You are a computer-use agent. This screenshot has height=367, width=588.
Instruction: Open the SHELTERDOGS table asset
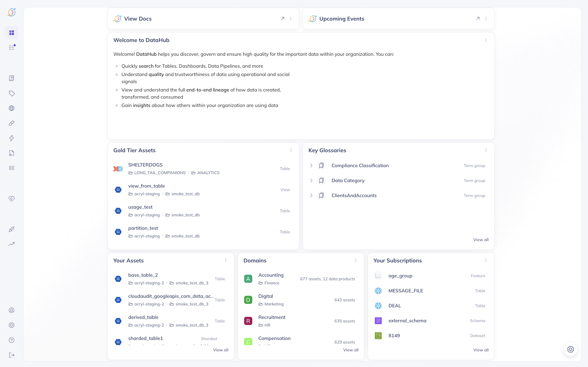tap(145, 165)
